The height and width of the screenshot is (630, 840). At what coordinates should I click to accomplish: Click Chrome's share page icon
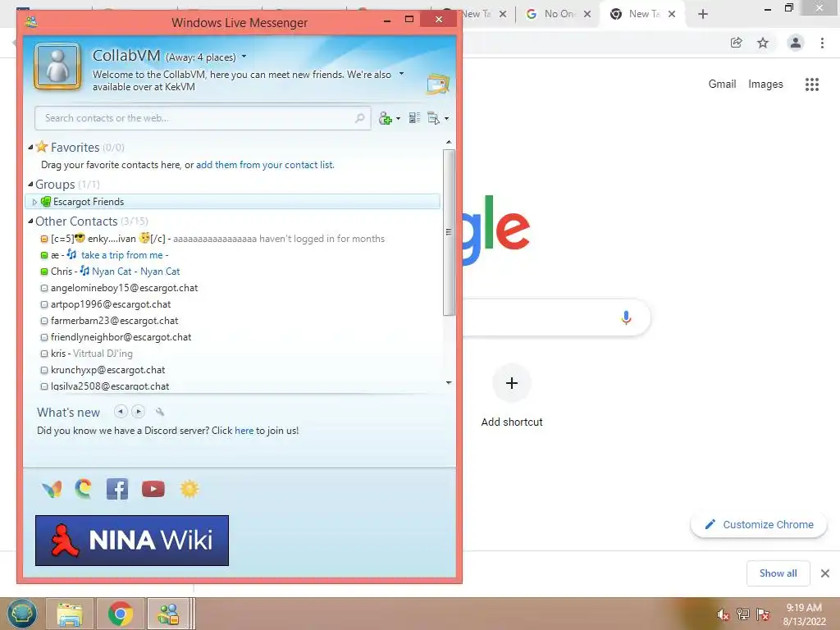click(737, 43)
